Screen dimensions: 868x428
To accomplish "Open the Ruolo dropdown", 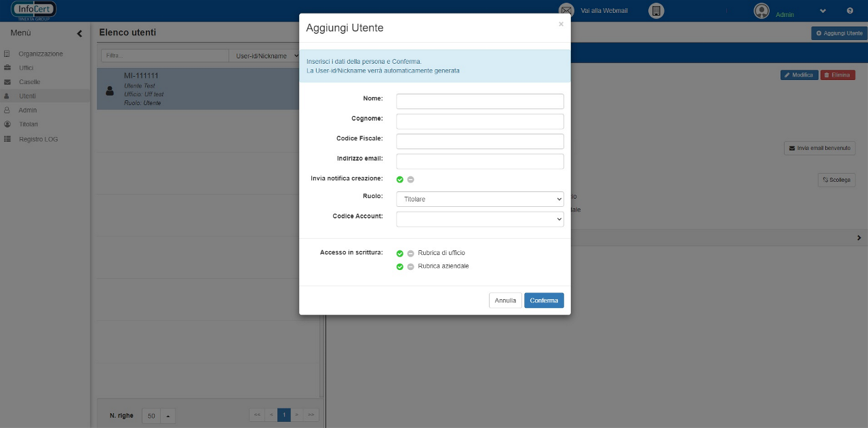I will pos(479,199).
